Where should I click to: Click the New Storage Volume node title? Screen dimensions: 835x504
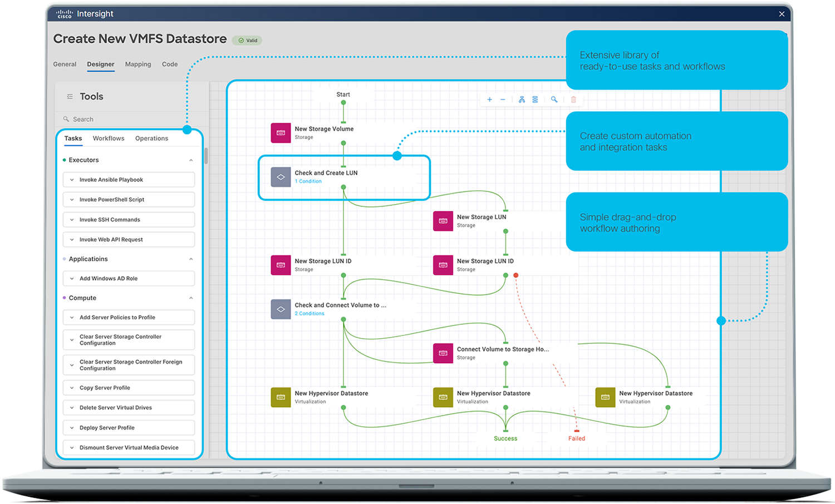pos(324,129)
